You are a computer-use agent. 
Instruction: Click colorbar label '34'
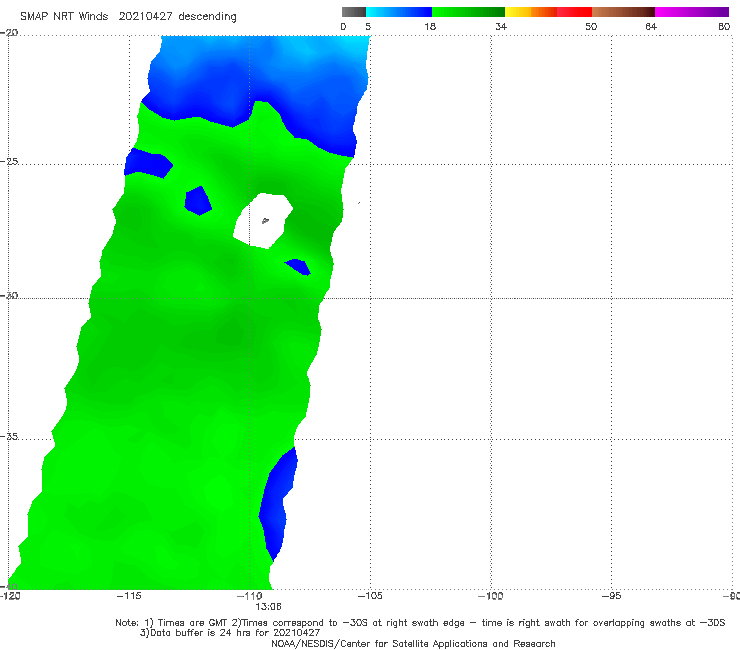click(x=501, y=26)
